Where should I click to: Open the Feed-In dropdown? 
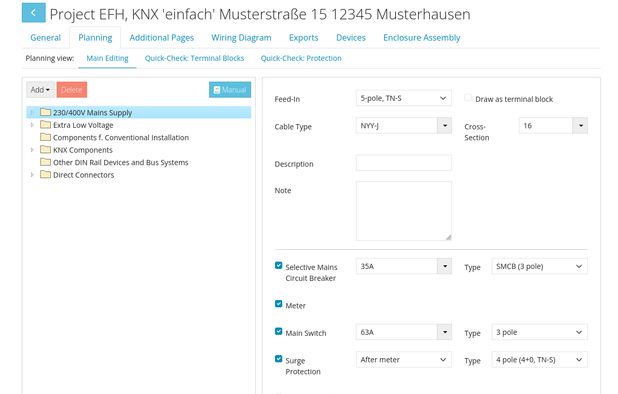point(404,98)
